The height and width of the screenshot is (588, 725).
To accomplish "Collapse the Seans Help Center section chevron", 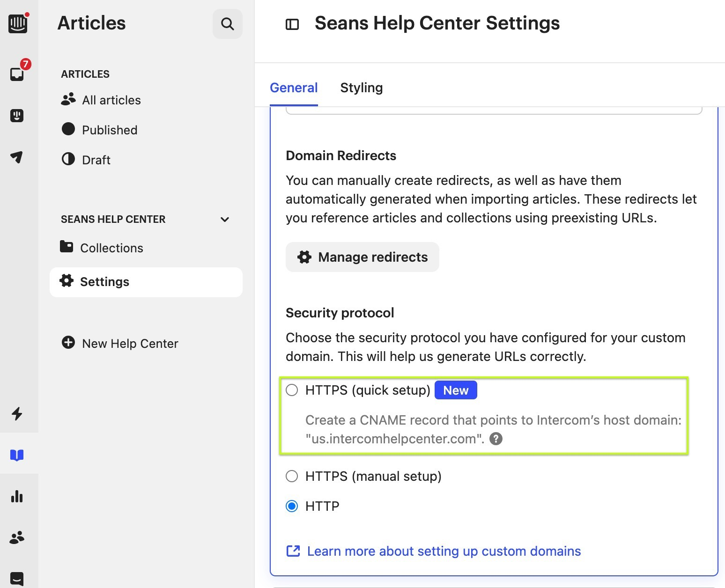I will click(x=225, y=220).
